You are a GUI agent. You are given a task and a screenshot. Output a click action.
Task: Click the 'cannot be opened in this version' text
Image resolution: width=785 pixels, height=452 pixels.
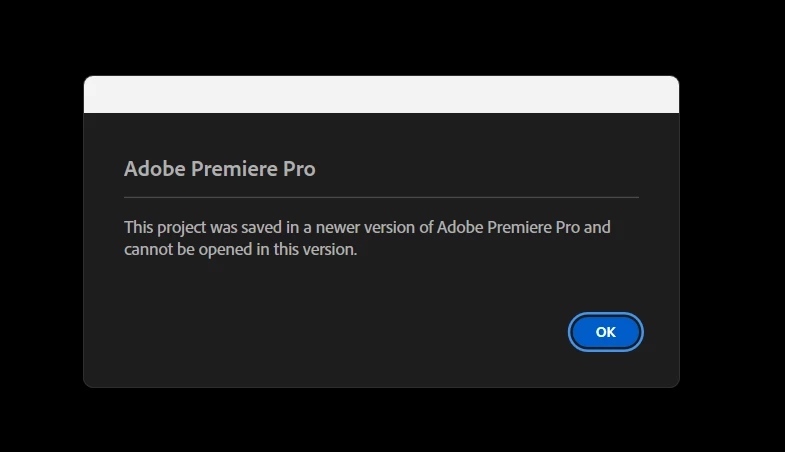pos(240,250)
